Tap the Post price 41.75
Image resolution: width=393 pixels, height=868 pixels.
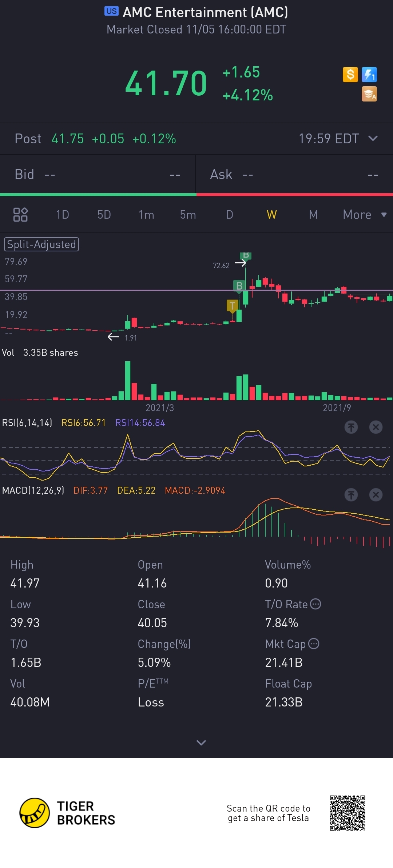68,139
